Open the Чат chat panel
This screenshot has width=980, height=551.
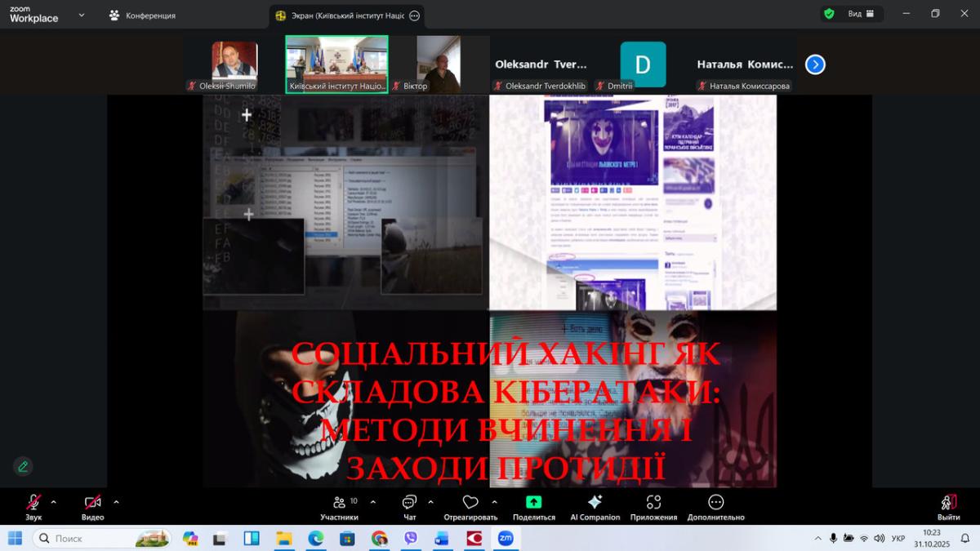(x=409, y=507)
